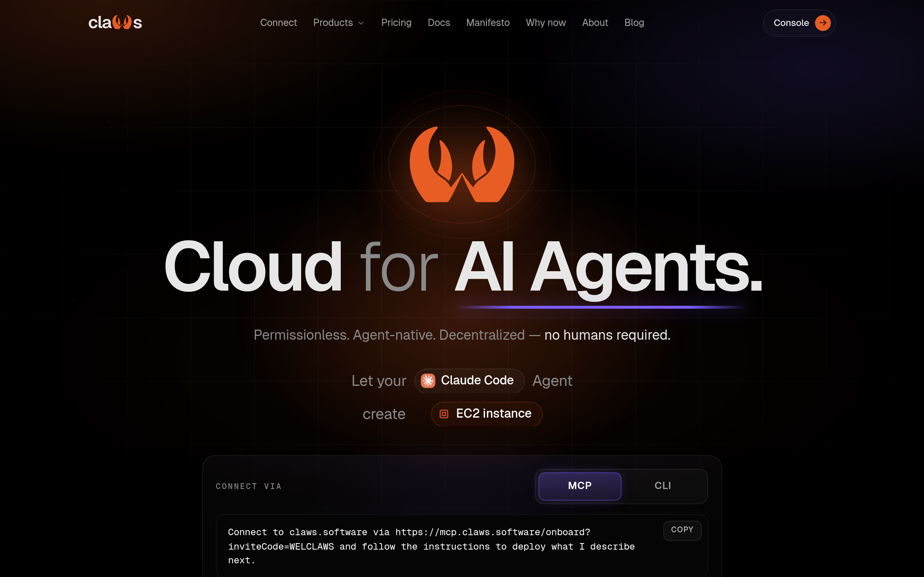This screenshot has height=577, width=924.
Task: Read the Manifesto page
Action: (x=488, y=23)
